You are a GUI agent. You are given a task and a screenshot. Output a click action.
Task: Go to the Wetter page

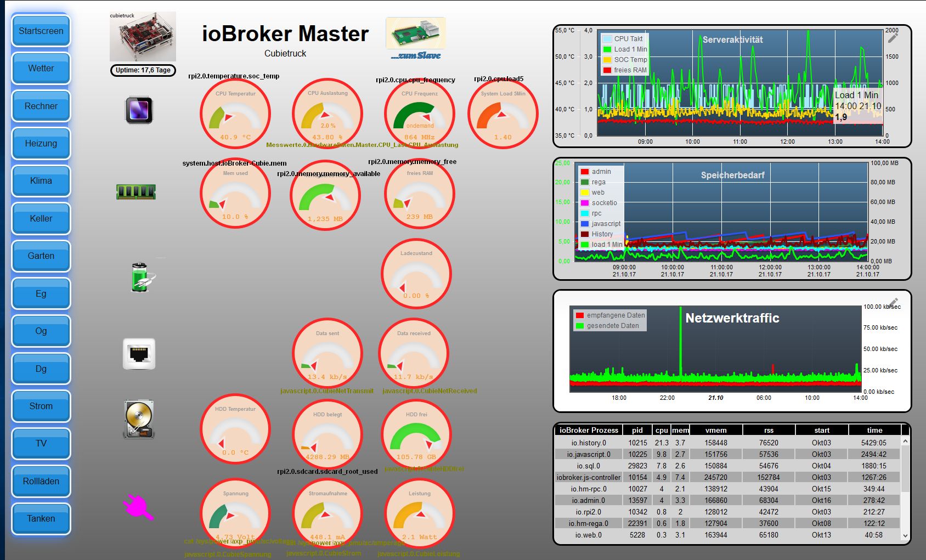(x=41, y=69)
